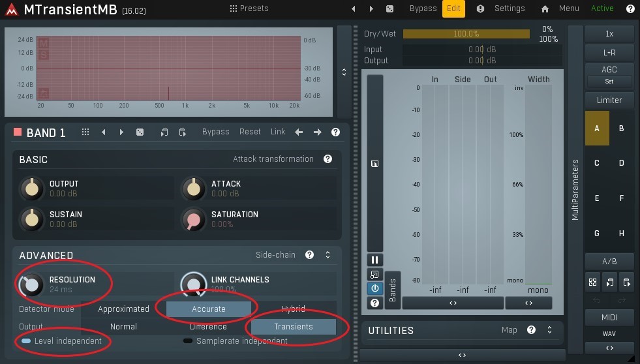The image size is (640, 364).
Task: Set Output to Difference
Action: (x=209, y=326)
